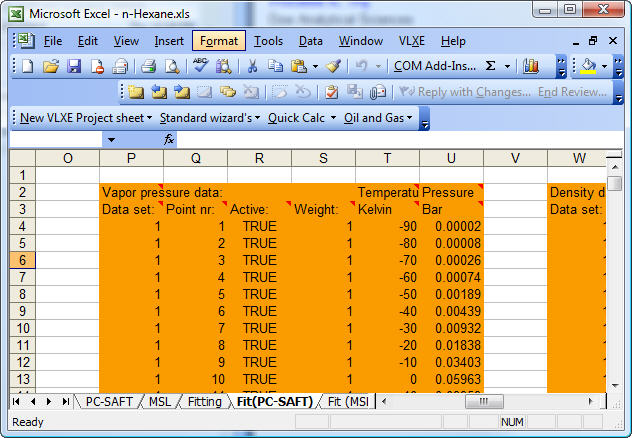Image resolution: width=632 pixels, height=438 pixels.
Task: Click Send to Mail Recipient attachment icon
Action: [378, 92]
